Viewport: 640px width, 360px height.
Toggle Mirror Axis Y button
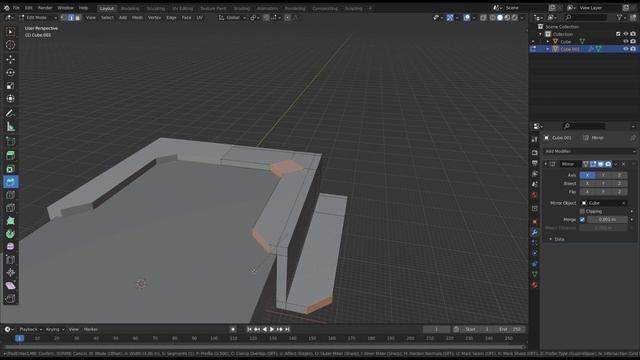[x=603, y=175]
